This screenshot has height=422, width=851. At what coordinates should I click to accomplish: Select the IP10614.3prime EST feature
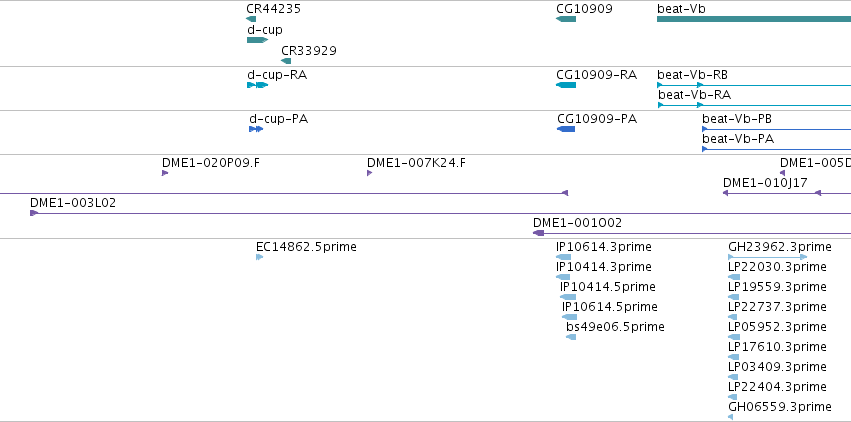tap(563, 257)
